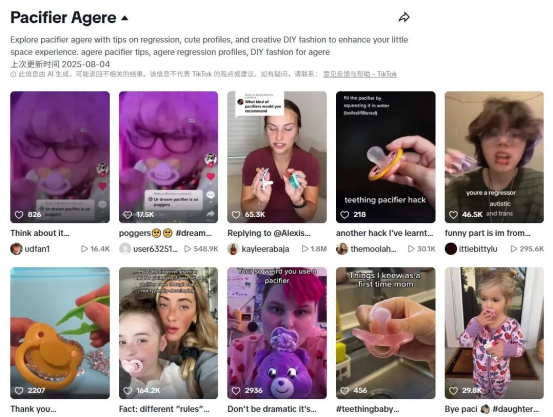The width and height of the screenshot is (553, 417).
Task: Open the teething pacifier hack video
Action: tap(385, 157)
